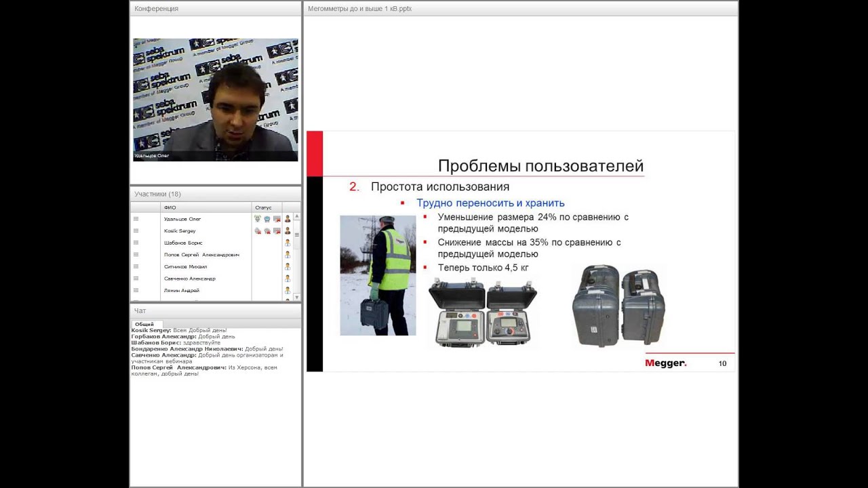Viewport: 868px width, 488px height.
Task: Click chat message from Горбаков Александр
Action: (x=183, y=336)
